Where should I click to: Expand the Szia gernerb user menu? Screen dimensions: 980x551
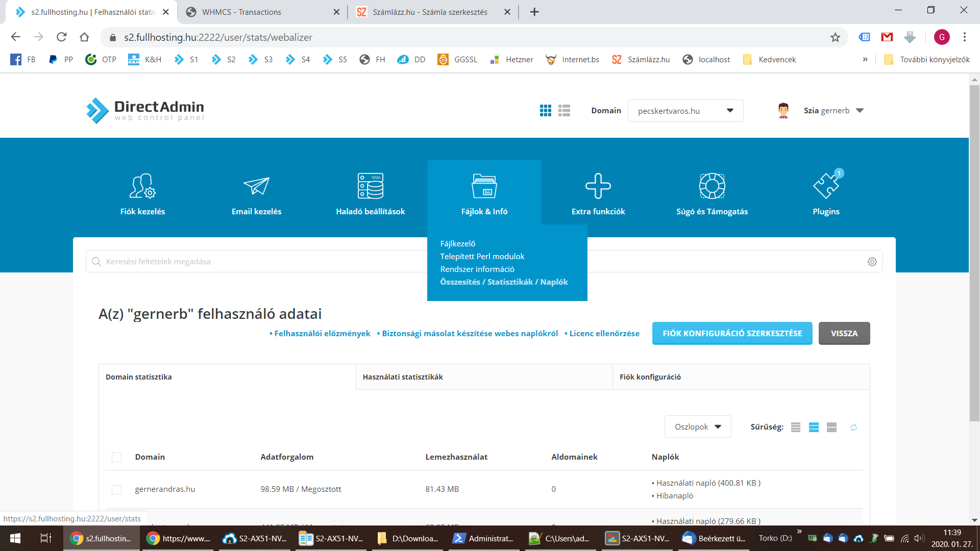click(834, 111)
